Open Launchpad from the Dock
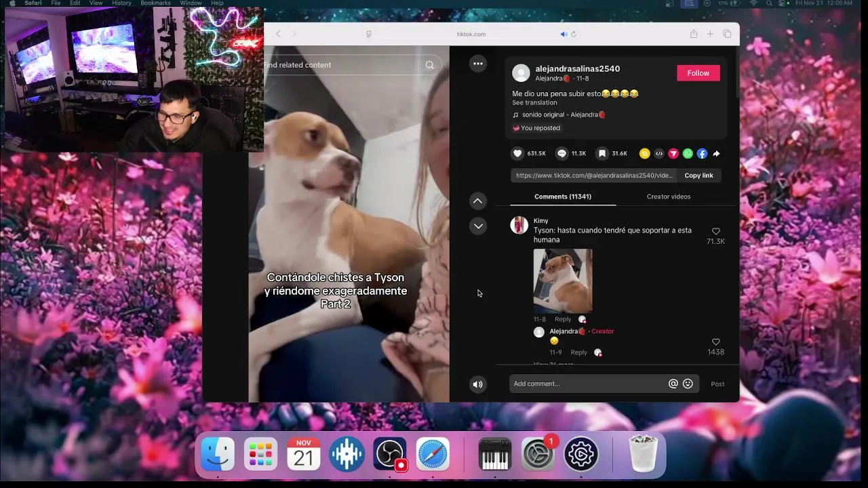 pyautogui.click(x=260, y=454)
